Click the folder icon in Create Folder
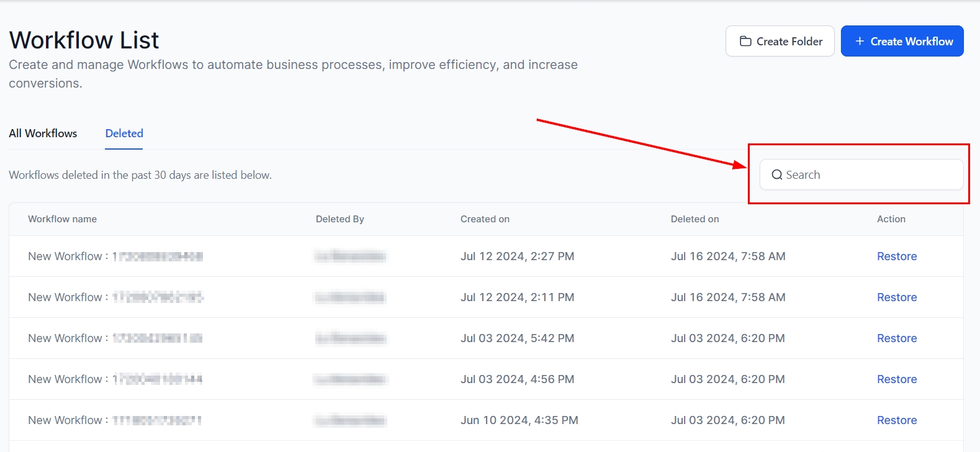 745,42
